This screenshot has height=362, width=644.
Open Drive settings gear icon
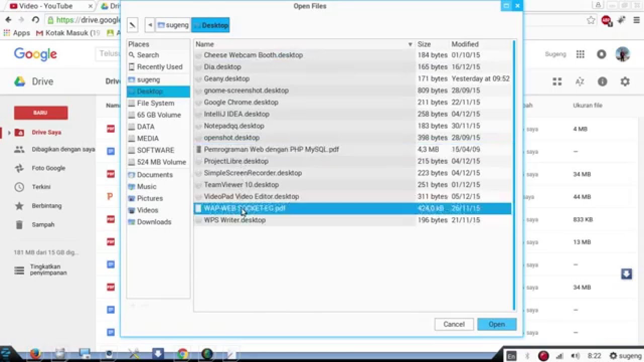(x=625, y=81)
